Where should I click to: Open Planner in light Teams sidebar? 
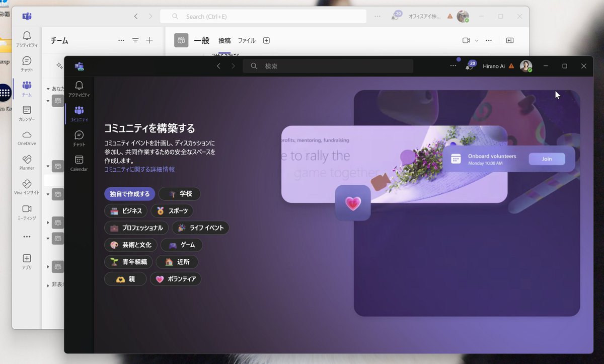tap(27, 162)
